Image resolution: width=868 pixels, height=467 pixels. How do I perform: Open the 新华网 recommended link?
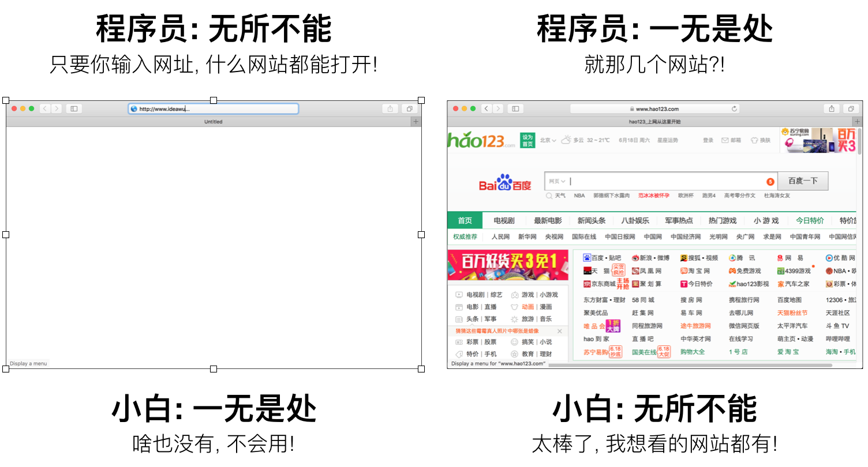[x=527, y=237]
